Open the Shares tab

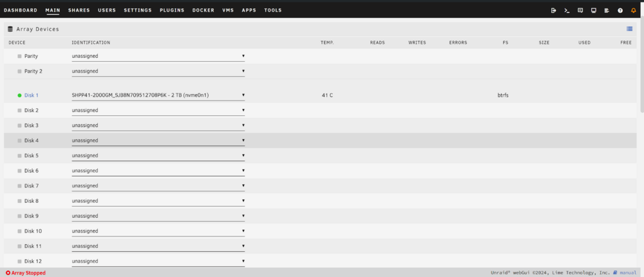pos(79,10)
